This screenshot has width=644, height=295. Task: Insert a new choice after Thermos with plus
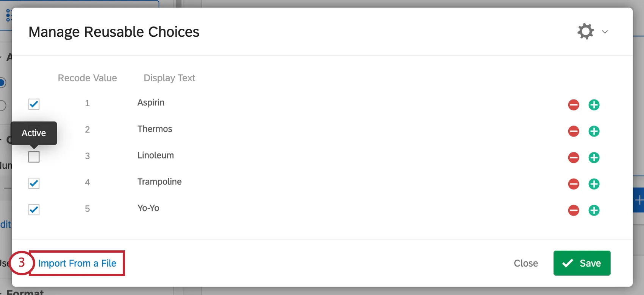coord(594,131)
